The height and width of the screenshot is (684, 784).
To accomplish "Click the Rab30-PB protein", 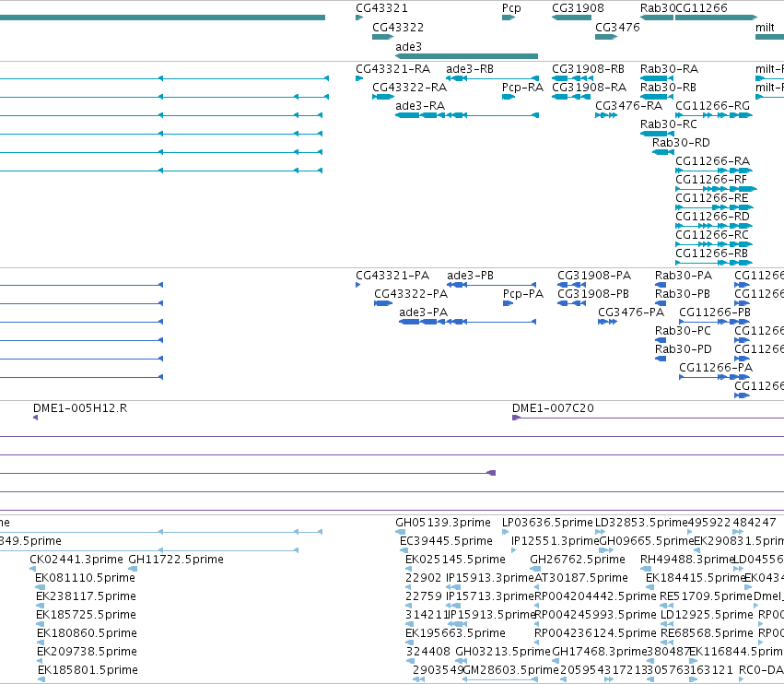I will [661, 303].
